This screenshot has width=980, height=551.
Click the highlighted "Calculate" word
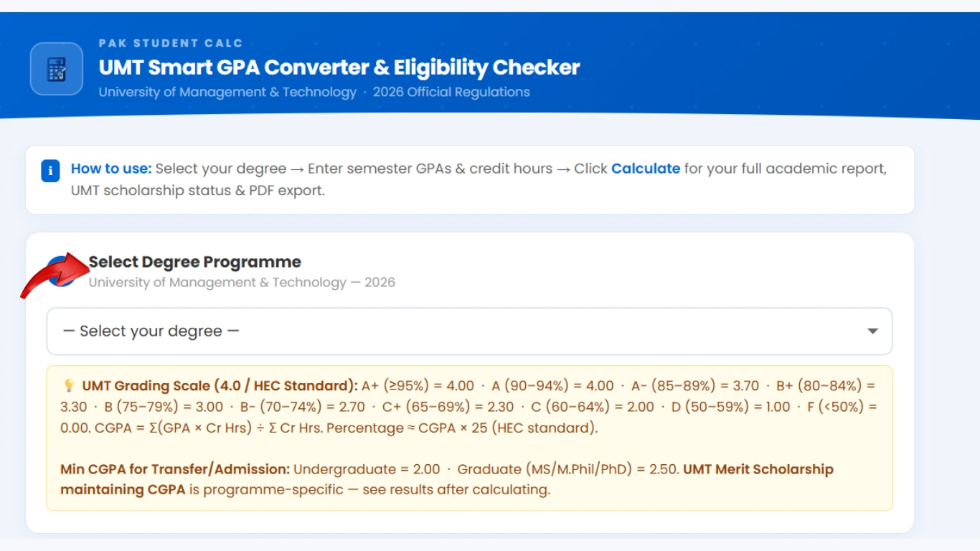pos(645,169)
